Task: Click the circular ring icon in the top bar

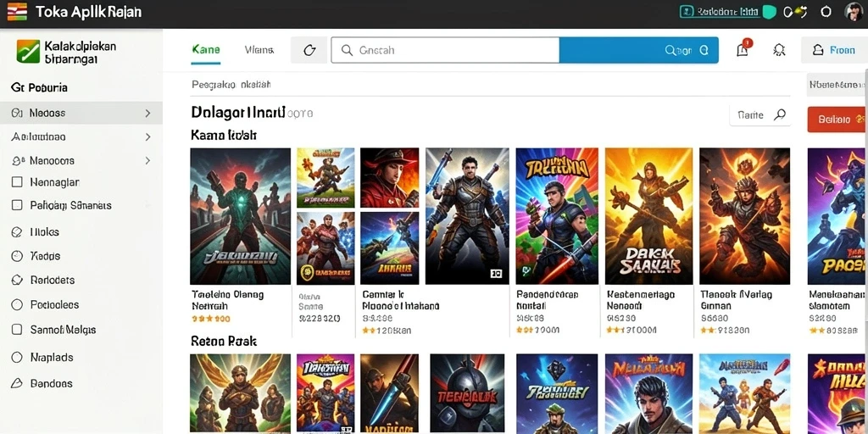Action: (826, 12)
